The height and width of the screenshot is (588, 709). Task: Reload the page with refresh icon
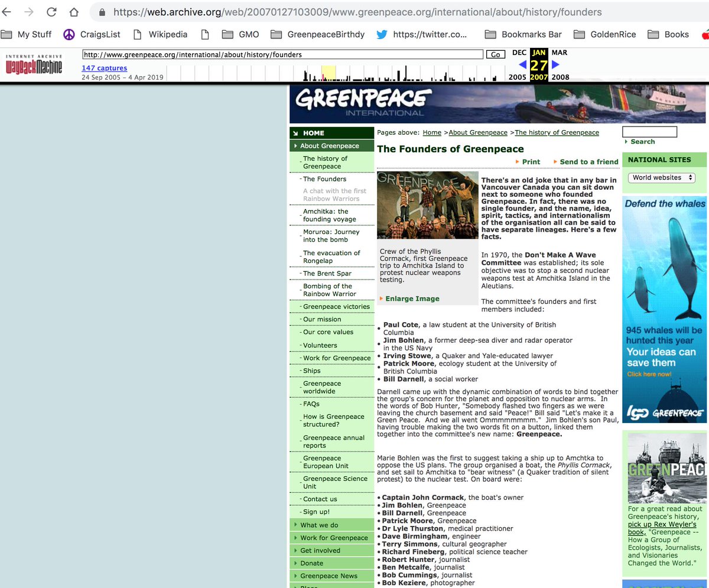[51, 12]
